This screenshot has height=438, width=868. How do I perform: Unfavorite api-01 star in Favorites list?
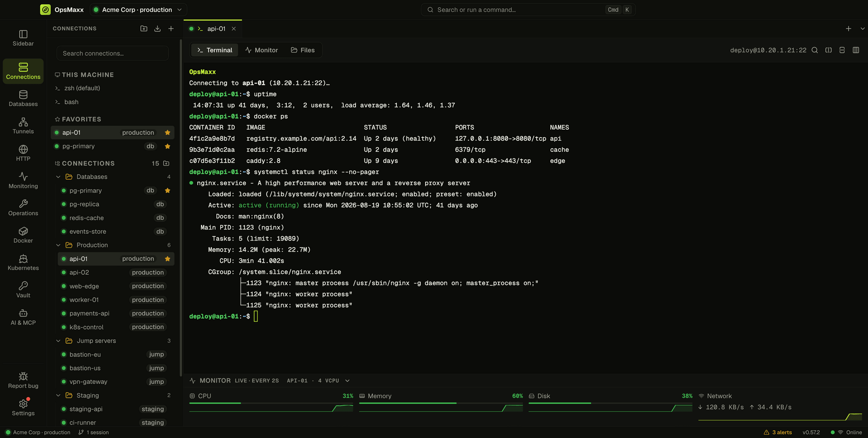pos(167,133)
